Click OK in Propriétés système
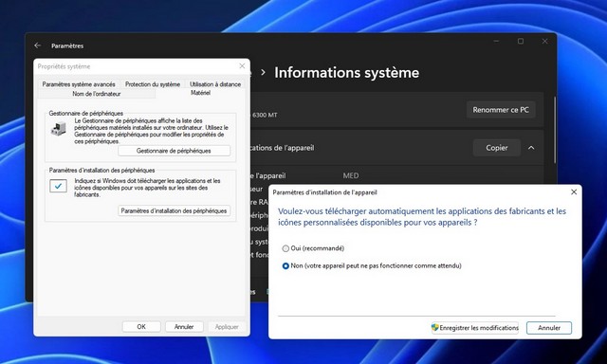Image resolution: width=607 pixels, height=364 pixels. 141,327
